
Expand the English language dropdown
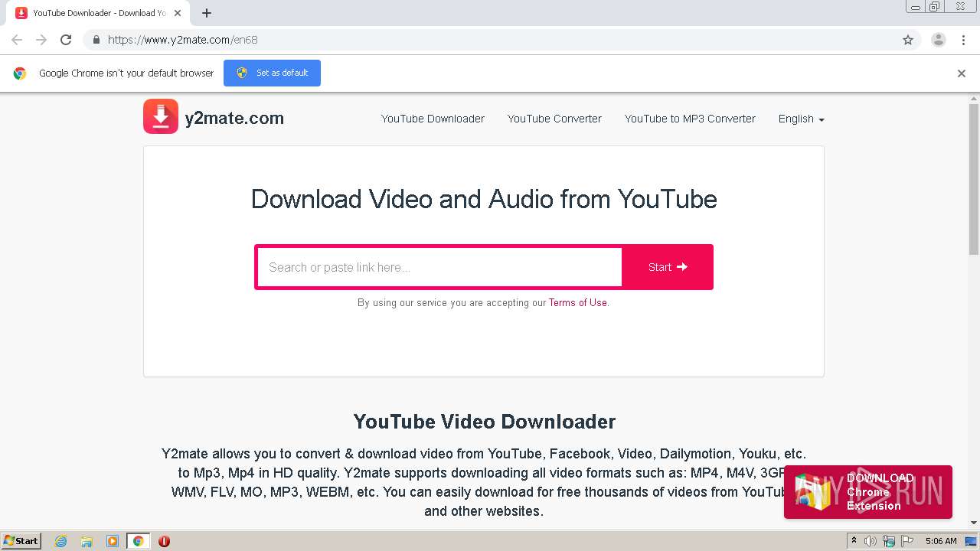point(801,119)
